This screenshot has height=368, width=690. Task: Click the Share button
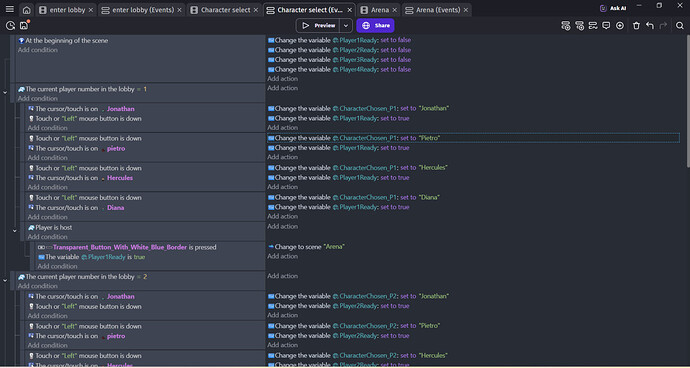[375, 26]
